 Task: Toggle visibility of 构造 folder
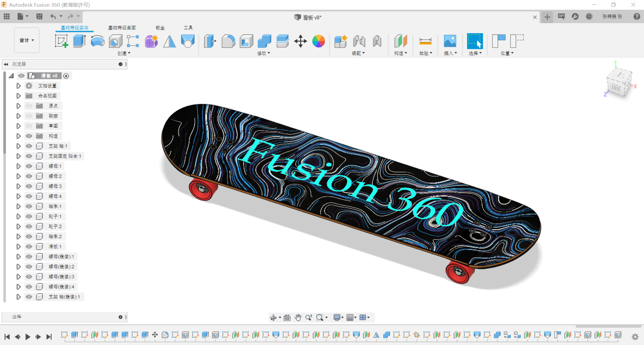click(x=29, y=136)
